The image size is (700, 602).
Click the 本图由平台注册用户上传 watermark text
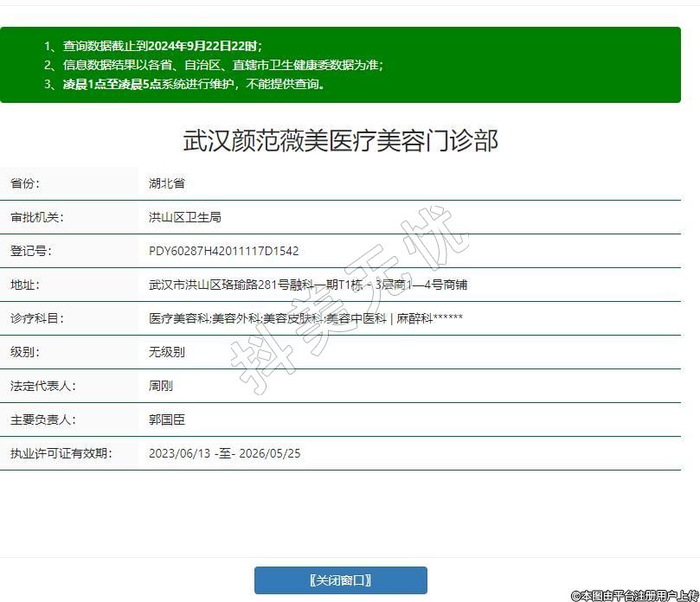(x=634, y=595)
